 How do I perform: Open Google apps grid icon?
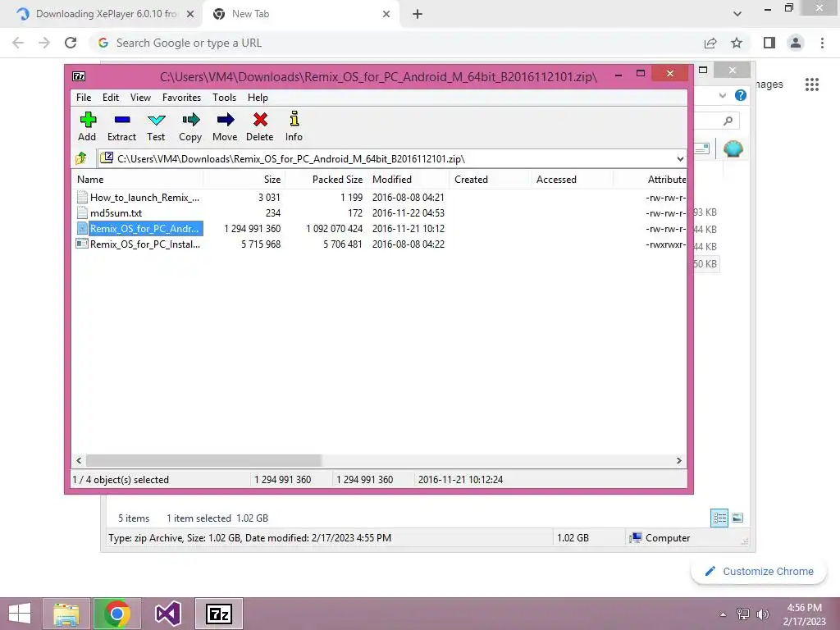tap(811, 84)
